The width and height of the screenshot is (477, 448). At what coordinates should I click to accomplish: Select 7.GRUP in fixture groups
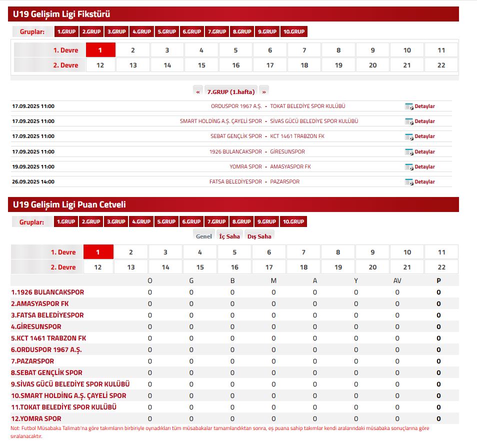pyautogui.click(x=217, y=31)
